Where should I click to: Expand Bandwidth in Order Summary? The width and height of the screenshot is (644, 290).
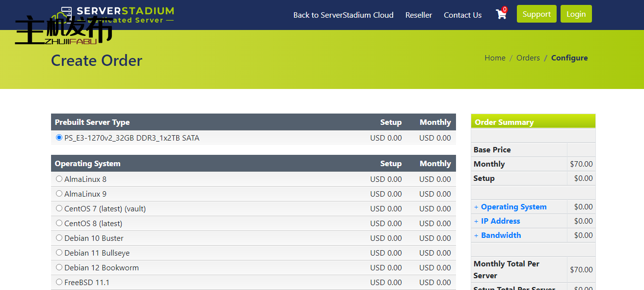coord(501,235)
